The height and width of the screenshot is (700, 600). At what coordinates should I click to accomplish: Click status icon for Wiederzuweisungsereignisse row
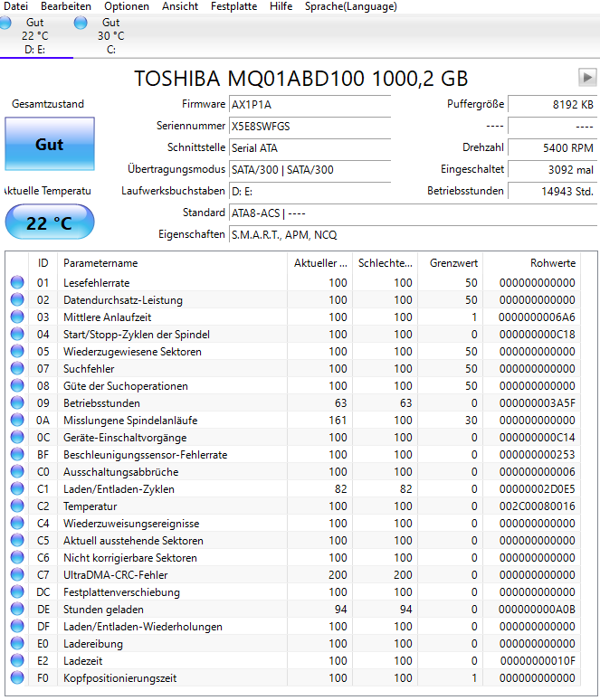click(x=17, y=524)
